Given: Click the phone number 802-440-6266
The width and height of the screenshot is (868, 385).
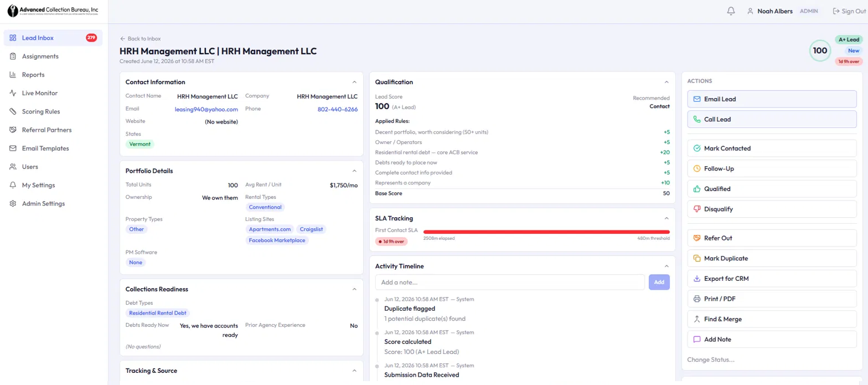Looking at the screenshot, I should [x=338, y=110].
